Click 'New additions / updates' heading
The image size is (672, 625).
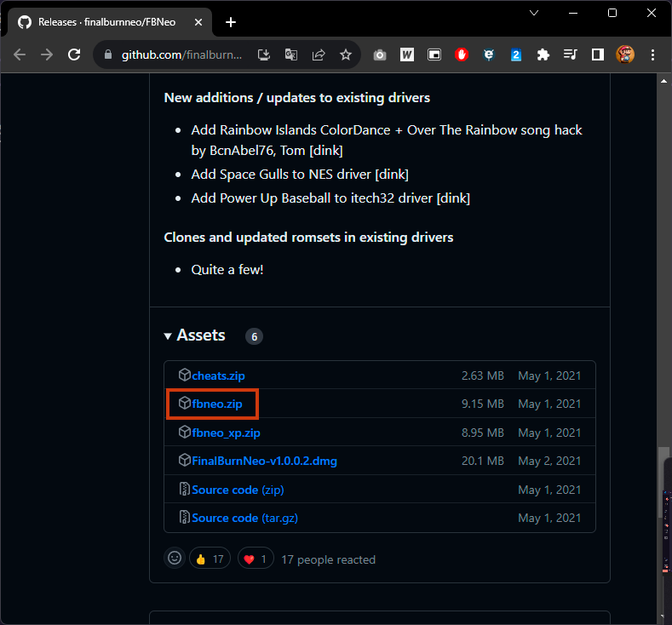coord(297,98)
